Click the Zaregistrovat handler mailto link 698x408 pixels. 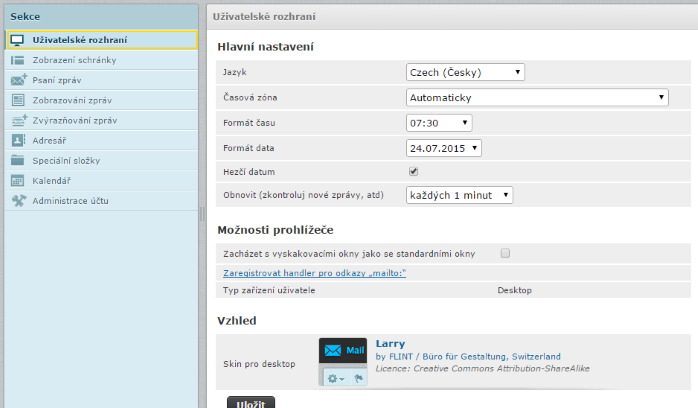[x=318, y=273]
